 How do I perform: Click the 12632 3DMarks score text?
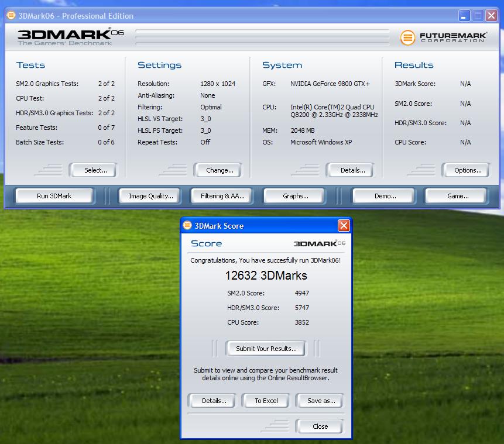[266, 276]
